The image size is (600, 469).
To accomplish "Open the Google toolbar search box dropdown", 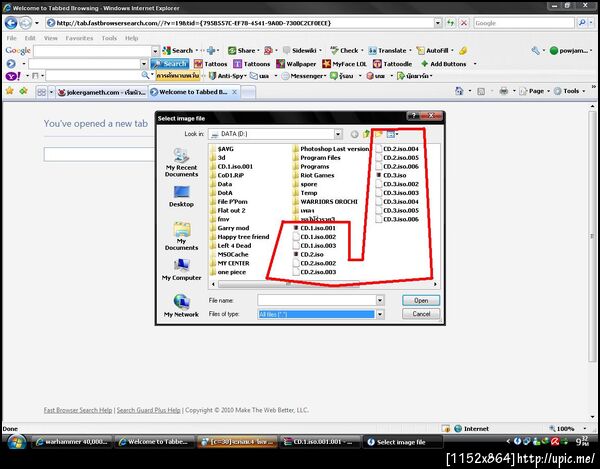I will tap(155, 50).
